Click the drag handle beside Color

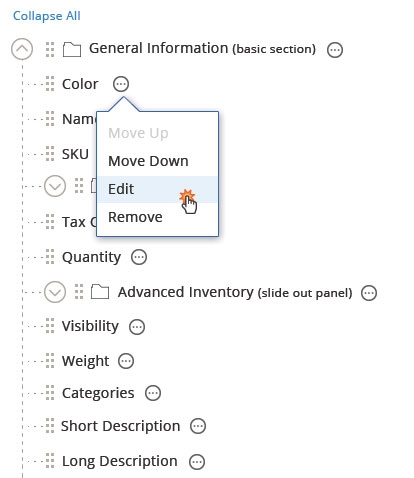50,84
